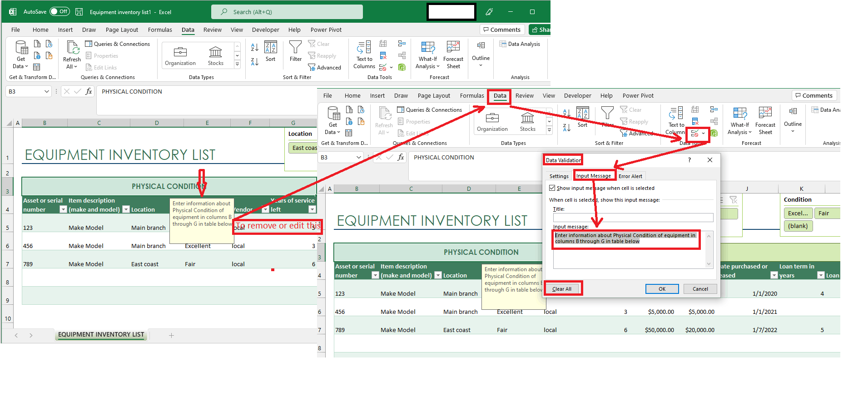Viewport: 868px width, 397px height.
Task: Open red-boxed Data ribbon tab above the dialog
Action: click(x=500, y=96)
